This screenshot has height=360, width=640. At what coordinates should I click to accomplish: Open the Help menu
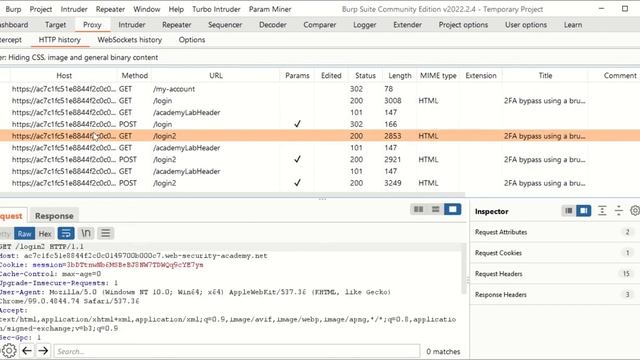(176, 9)
